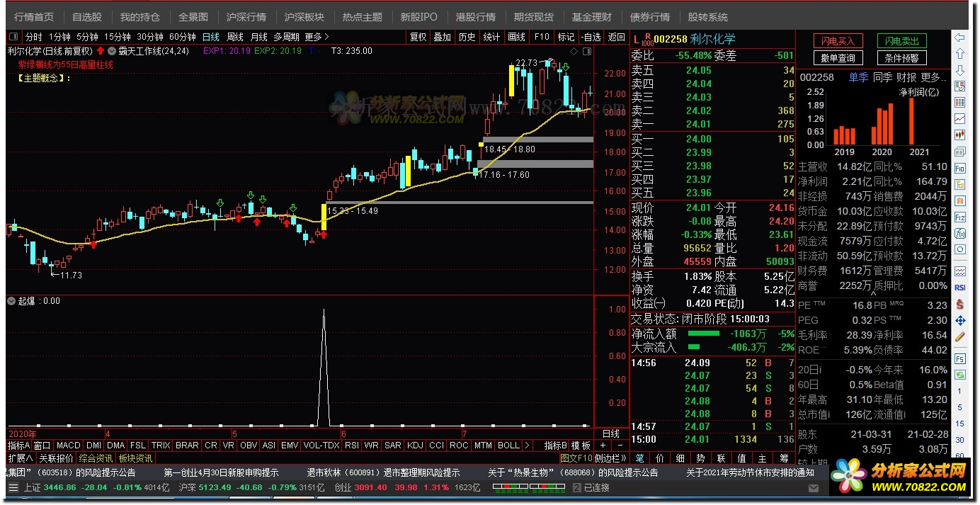Click the 2021 net profit bar
Image resolution: width=980 pixels, height=505 pixels.
pos(911,121)
